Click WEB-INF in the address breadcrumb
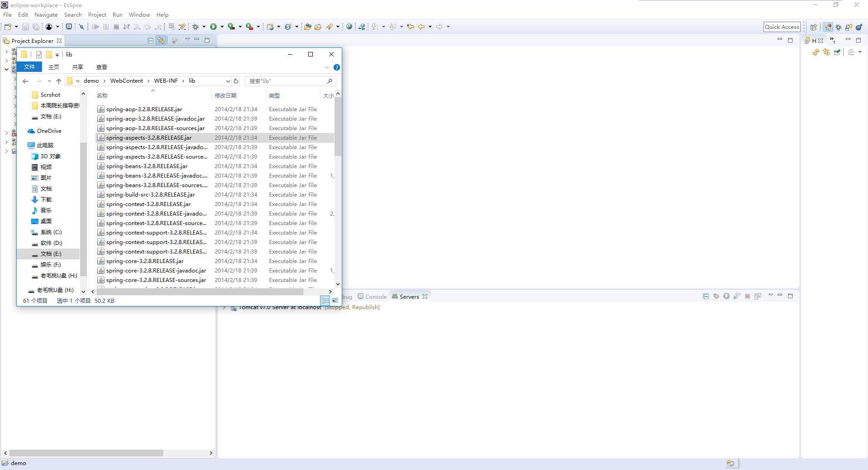This screenshot has height=470, width=868. pos(166,81)
